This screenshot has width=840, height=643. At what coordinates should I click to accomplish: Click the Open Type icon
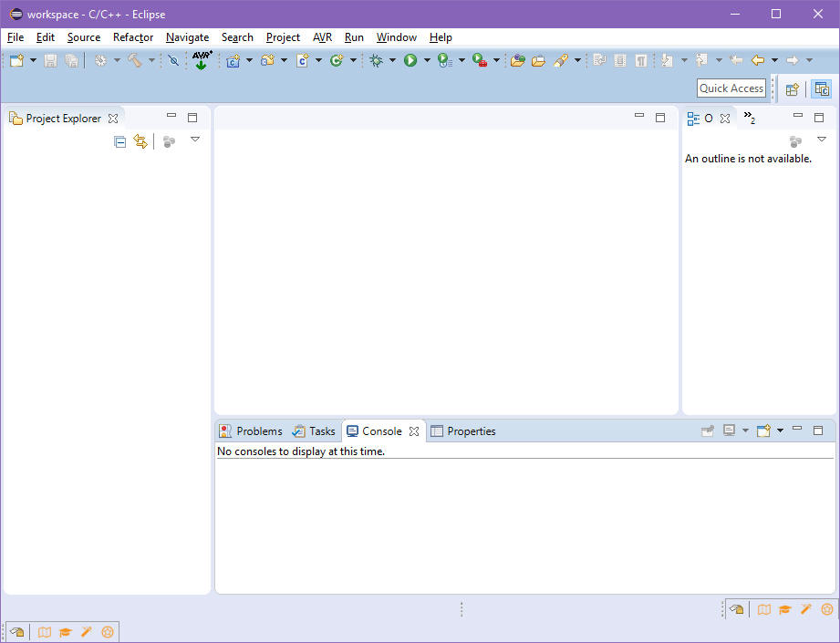pyautogui.click(x=516, y=60)
